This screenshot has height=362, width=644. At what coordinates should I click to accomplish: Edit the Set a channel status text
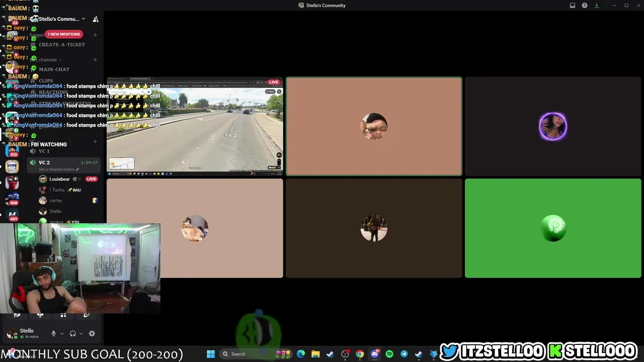(58, 169)
